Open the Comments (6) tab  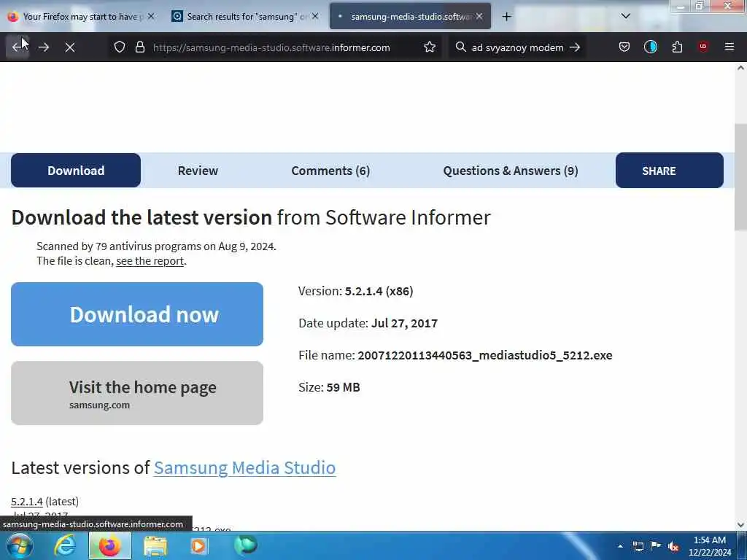coord(330,171)
